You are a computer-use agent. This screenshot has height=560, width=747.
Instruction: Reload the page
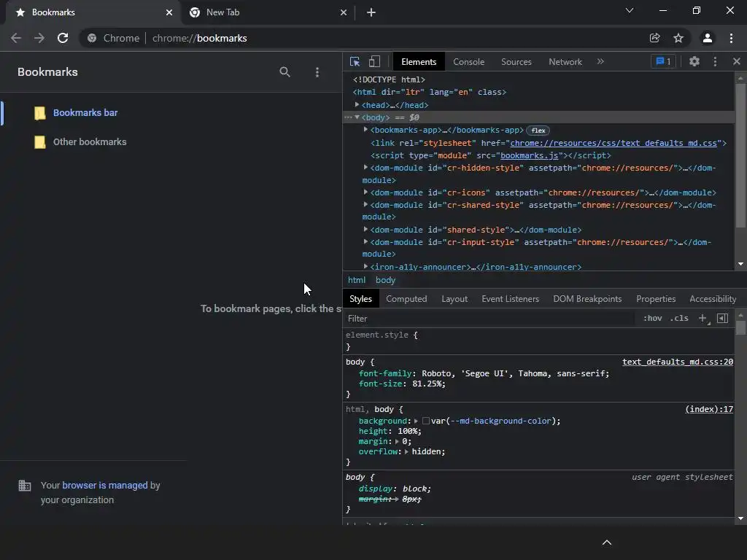pos(63,38)
